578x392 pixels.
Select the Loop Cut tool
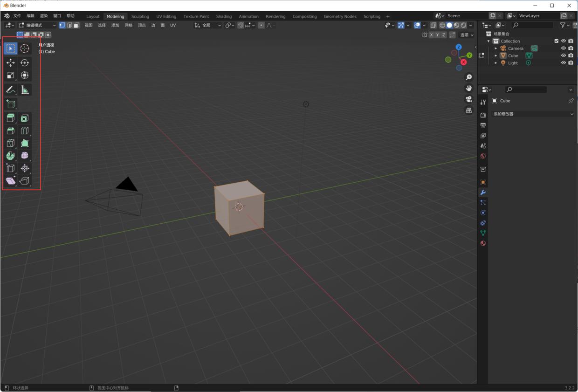(x=24, y=131)
